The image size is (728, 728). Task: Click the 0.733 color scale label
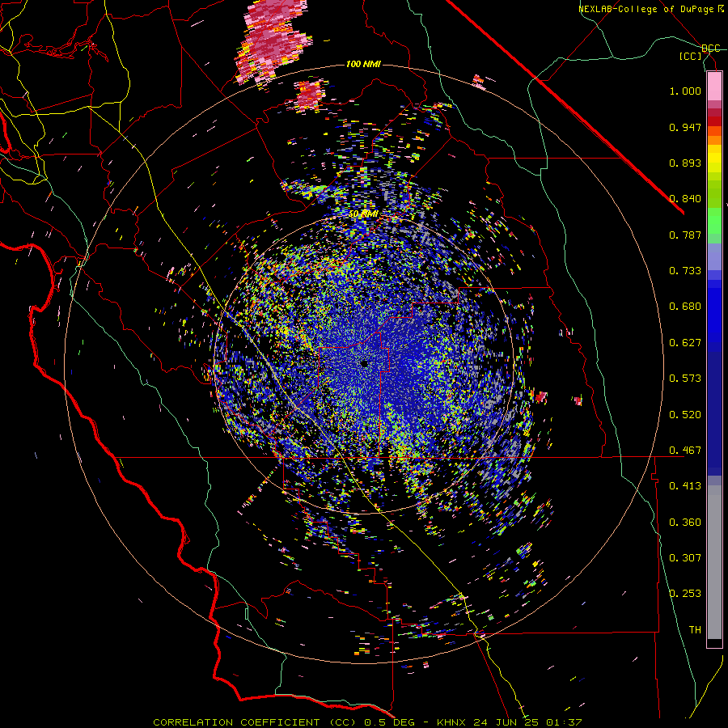[x=685, y=271]
